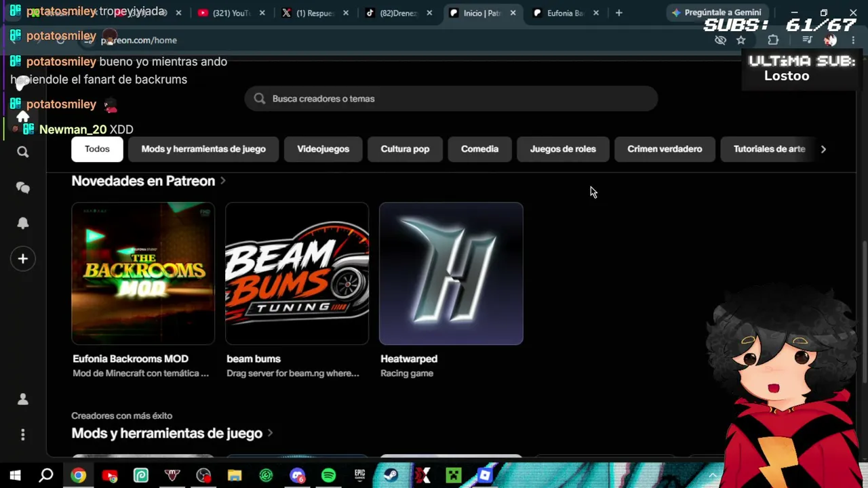Launch Epic Games from the taskbar
Viewport: 868px width, 488px height.
[x=359, y=476]
